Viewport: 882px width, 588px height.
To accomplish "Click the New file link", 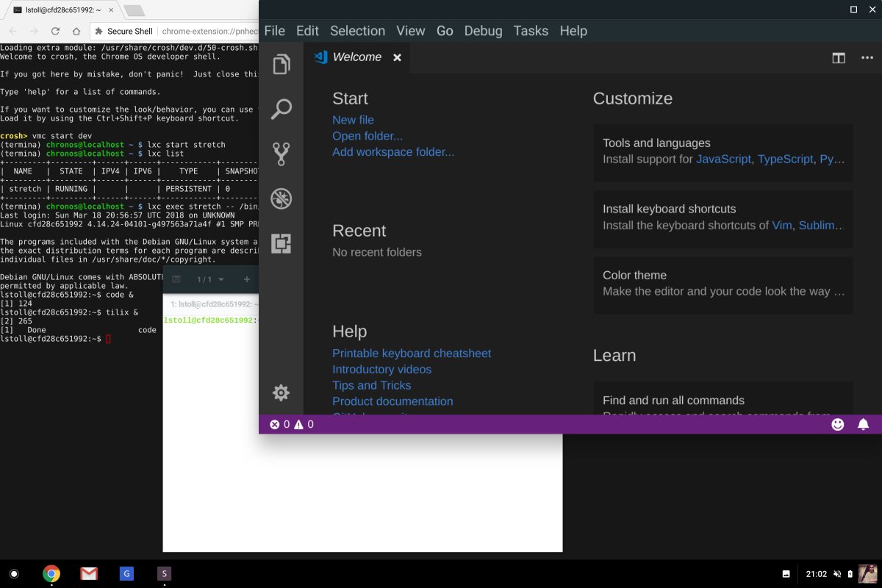I will point(353,119).
